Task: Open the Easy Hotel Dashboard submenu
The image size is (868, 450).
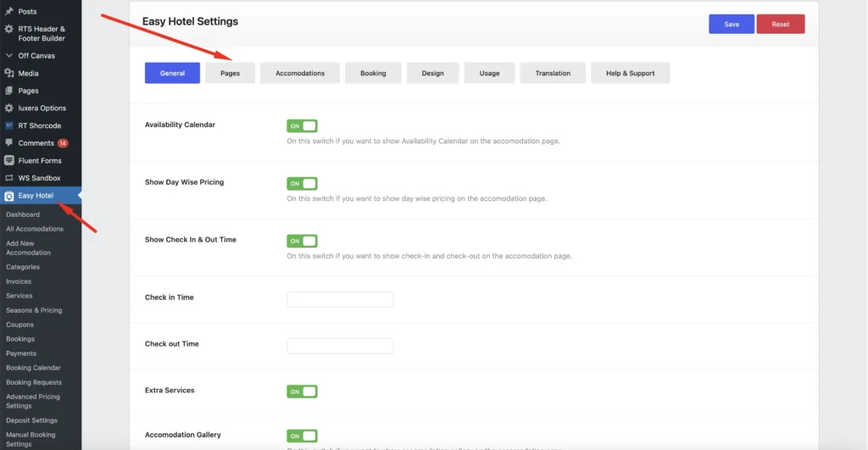Action: tap(23, 214)
